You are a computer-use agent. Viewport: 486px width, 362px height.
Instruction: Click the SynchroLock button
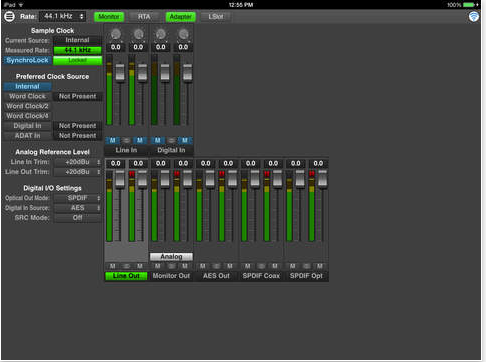(x=27, y=60)
